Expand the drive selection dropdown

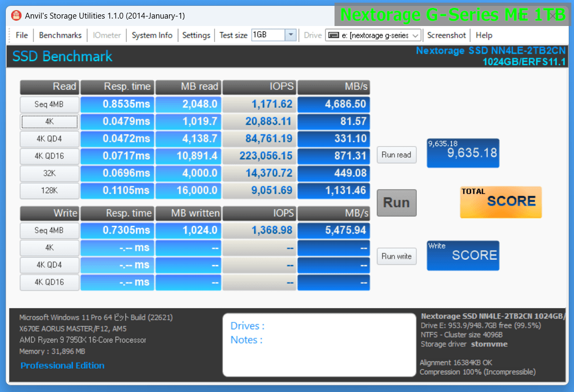point(416,35)
